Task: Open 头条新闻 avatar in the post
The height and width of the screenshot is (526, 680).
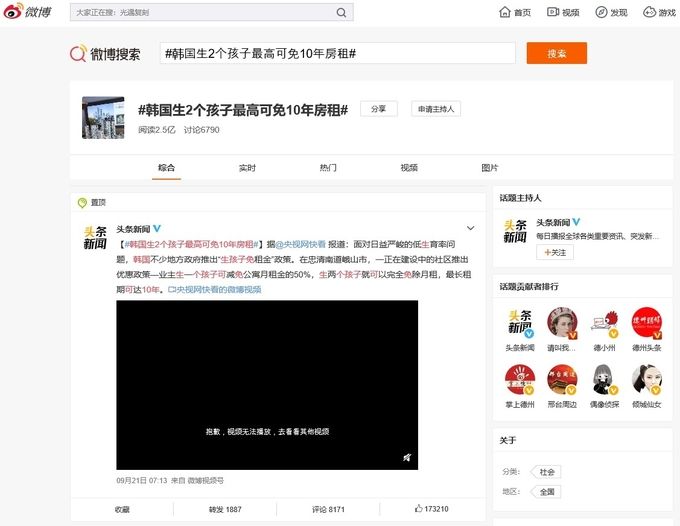Action: [95, 237]
